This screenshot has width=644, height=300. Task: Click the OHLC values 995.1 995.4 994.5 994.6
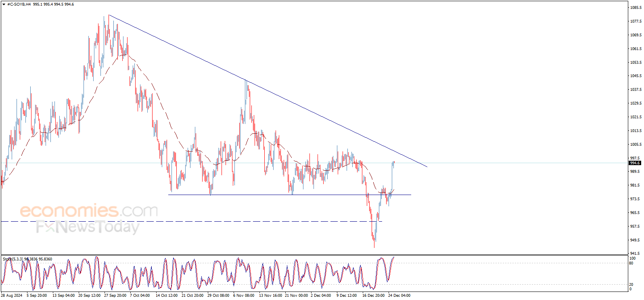coord(54,4)
